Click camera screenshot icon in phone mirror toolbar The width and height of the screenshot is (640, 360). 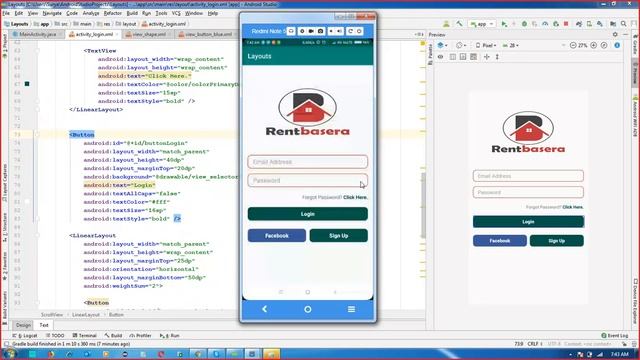click(320, 31)
